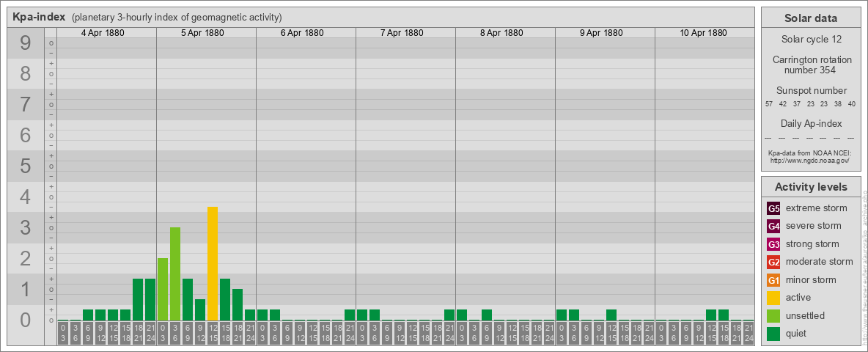Click the 'Kpa-index' chart title
868x352 pixels.
40,17
